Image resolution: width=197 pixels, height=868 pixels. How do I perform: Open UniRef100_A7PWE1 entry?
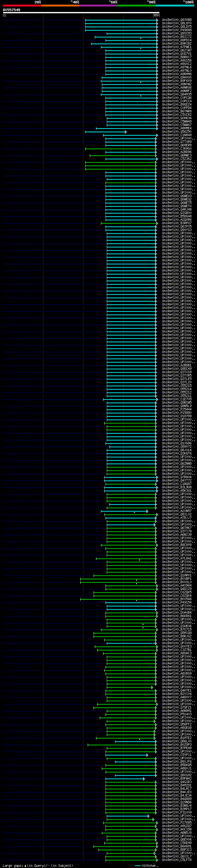(177, 47)
